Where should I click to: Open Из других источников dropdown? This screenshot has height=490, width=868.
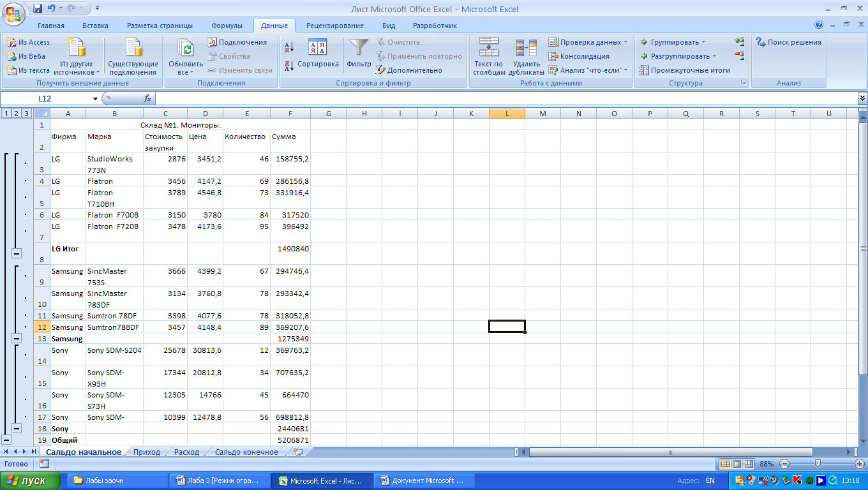pos(77,57)
